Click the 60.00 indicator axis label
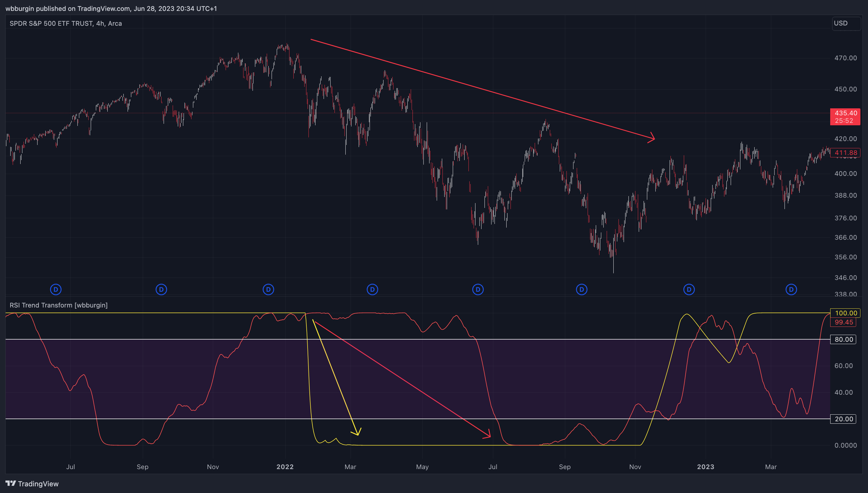The height and width of the screenshot is (493, 868). coord(843,366)
